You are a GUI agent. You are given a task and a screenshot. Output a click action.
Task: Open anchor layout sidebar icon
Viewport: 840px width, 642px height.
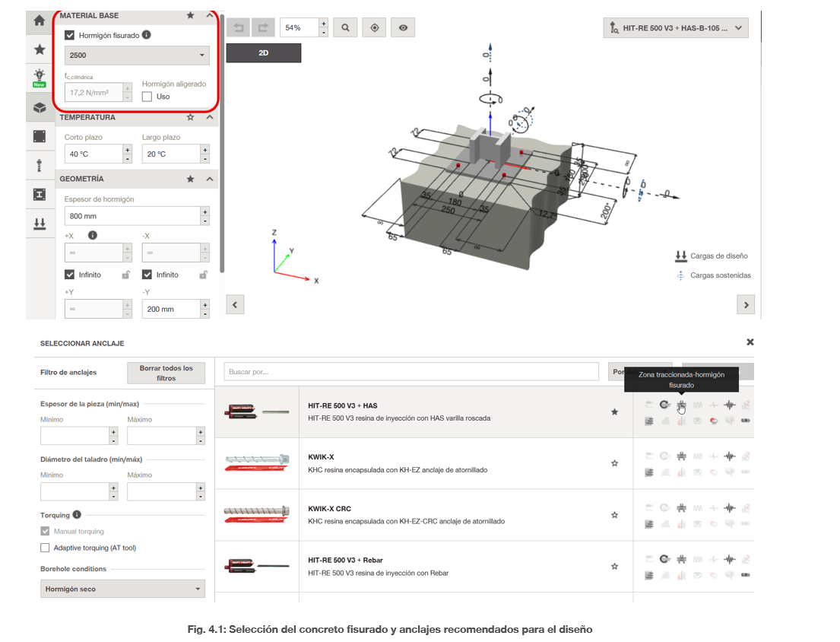[x=40, y=166]
